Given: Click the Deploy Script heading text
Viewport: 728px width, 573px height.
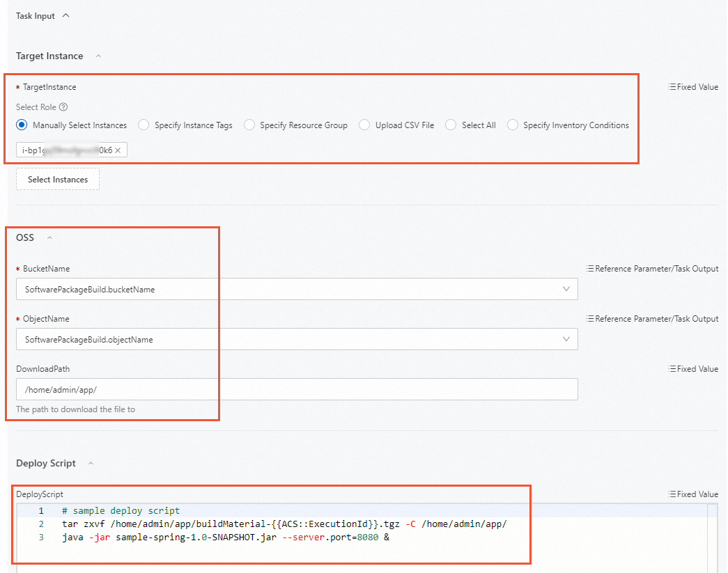Looking at the screenshot, I should click(x=46, y=463).
